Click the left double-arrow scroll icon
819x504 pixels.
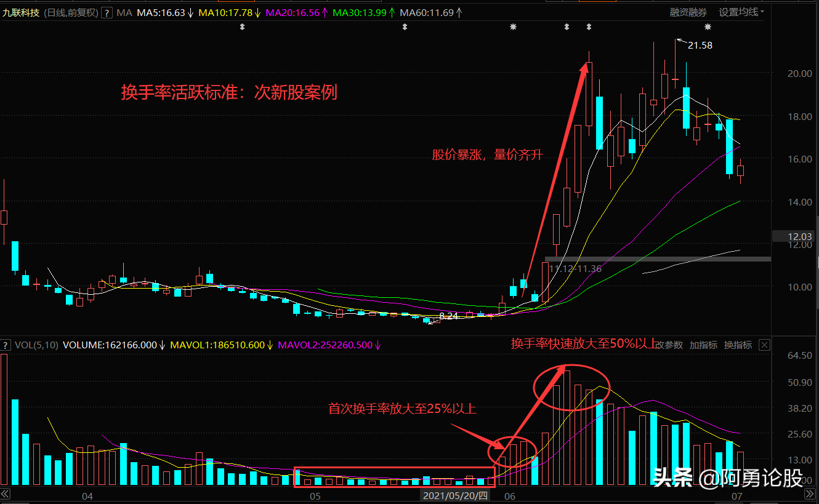(x=5, y=494)
